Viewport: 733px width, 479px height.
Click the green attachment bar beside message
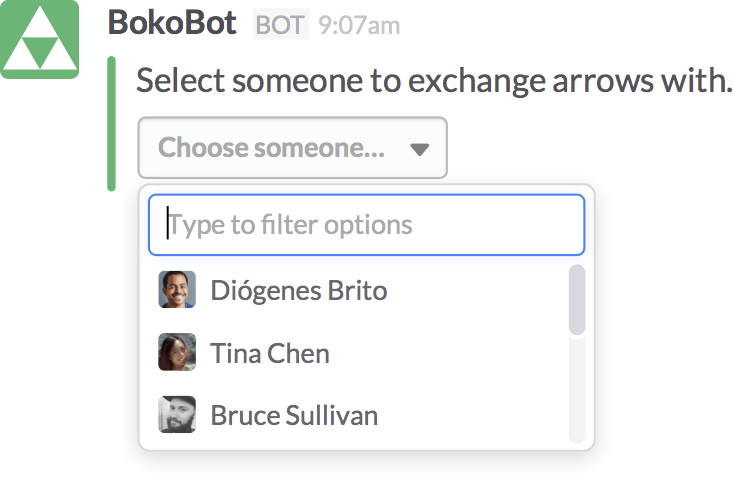coord(111,123)
